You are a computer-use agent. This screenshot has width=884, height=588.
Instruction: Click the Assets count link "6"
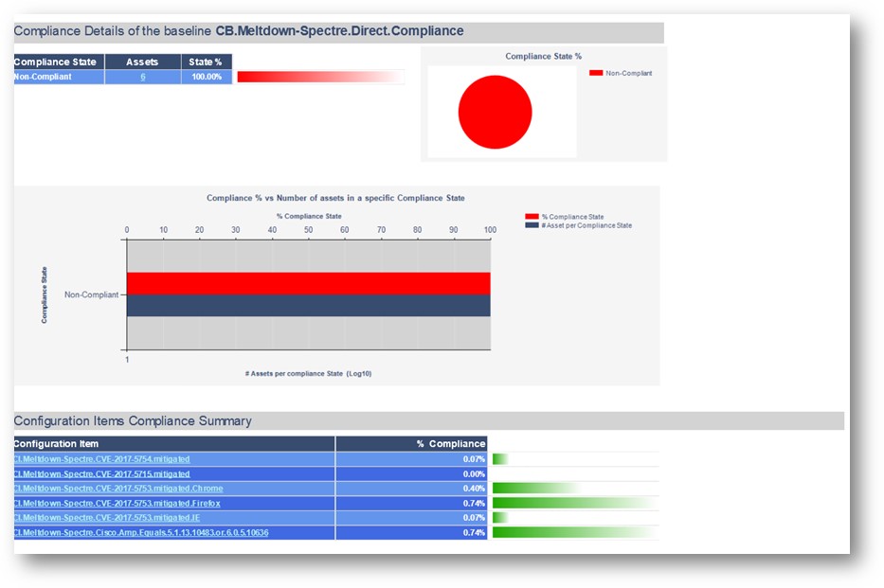[x=143, y=77]
